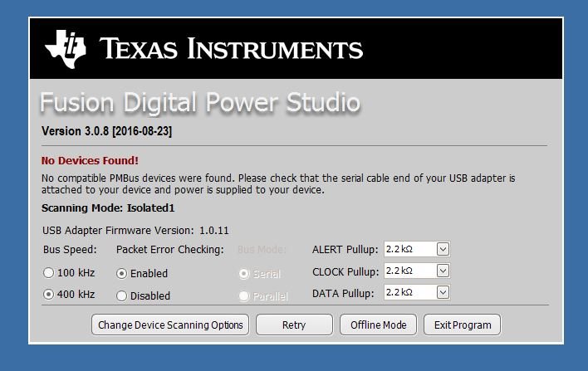Click Scanning Mode: Isolated1 text
The height and width of the screenshot is (371, 588).
click(x=108, y=208)
